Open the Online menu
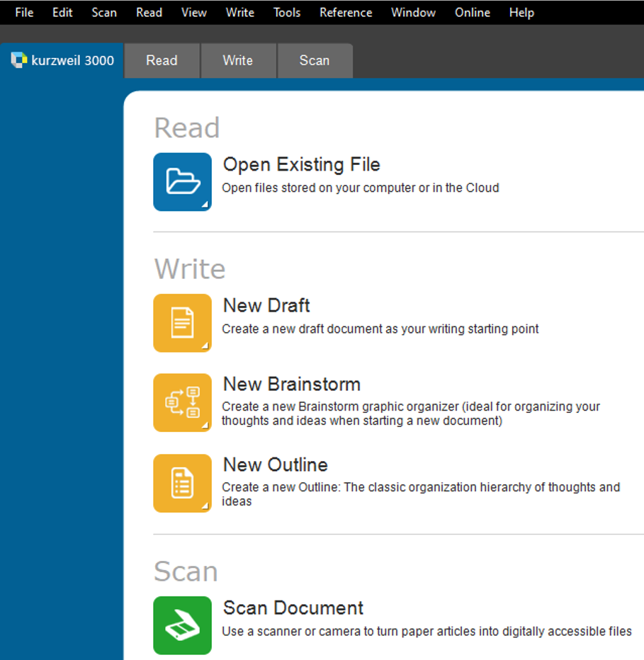 click(472, 13)
